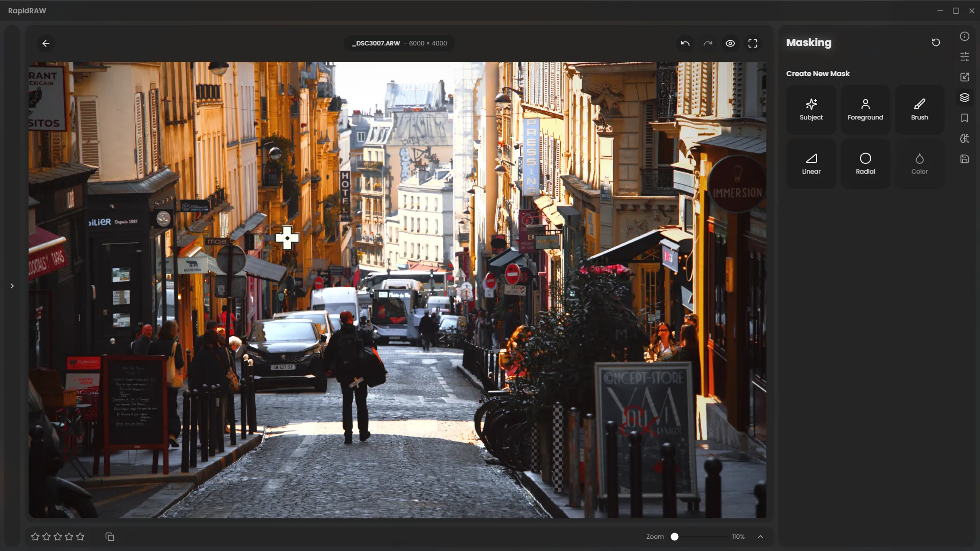
Task: Open the AI tools panel icon
Action: pos(964,138)
